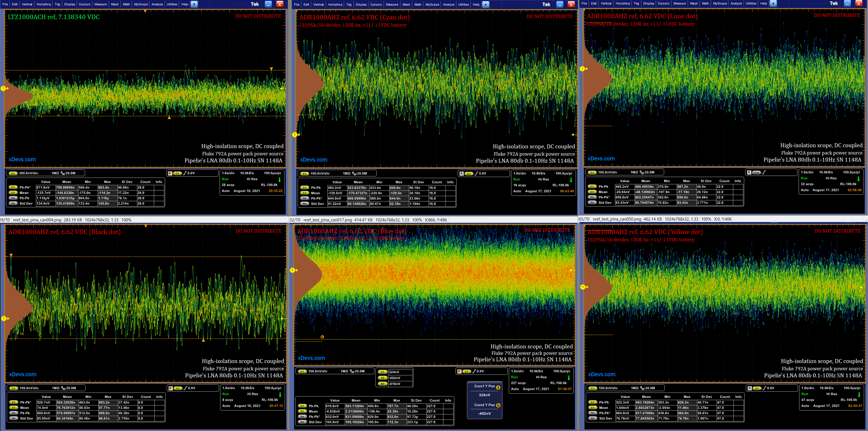Image resolution: width=868 pixels, height=431 pixels.
Task: Open the Measure menu in LTZ1000ACH panel
Action: tap(101, 4)
